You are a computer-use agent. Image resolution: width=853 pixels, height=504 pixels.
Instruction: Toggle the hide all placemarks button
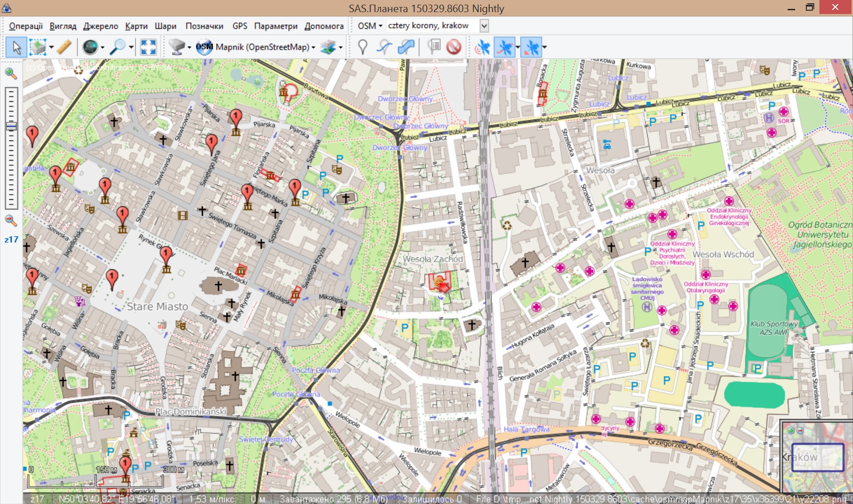pyautogui.click(x=454, y=47)
